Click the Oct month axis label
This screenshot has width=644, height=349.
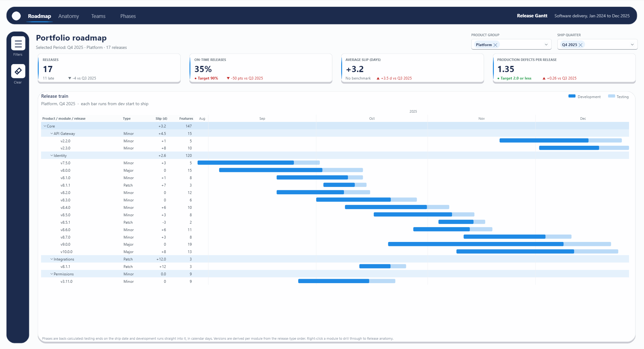pos(372,118)
